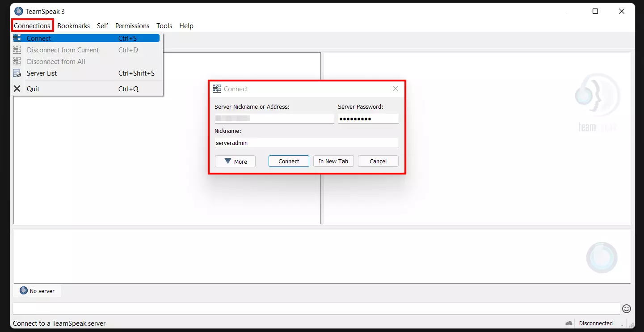Click the TeamSpeak icon on No server tab
Screen dimensions: 644x332
[24, 291]
